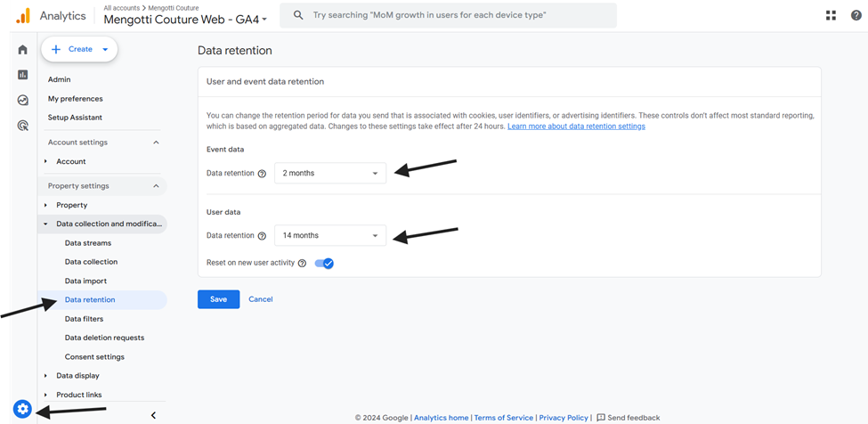Collapse the Account settings section
The width and height of the screenshot is (868, 424).
coord(156,143)
